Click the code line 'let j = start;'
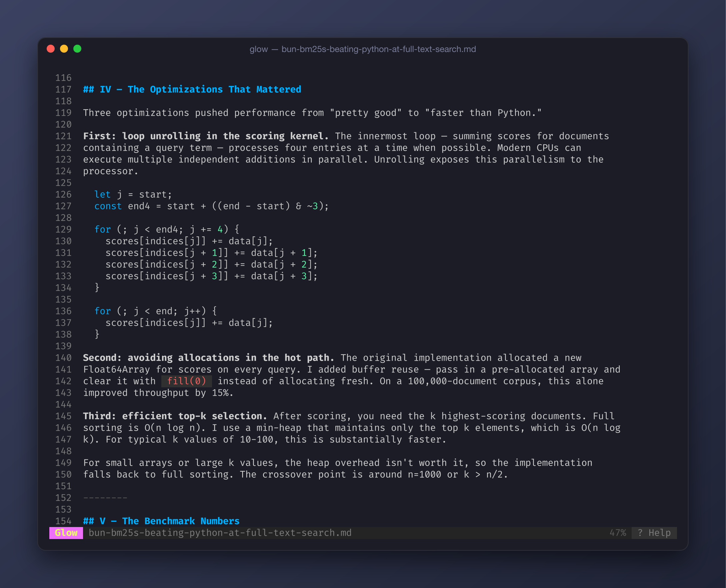 point(133,194)
